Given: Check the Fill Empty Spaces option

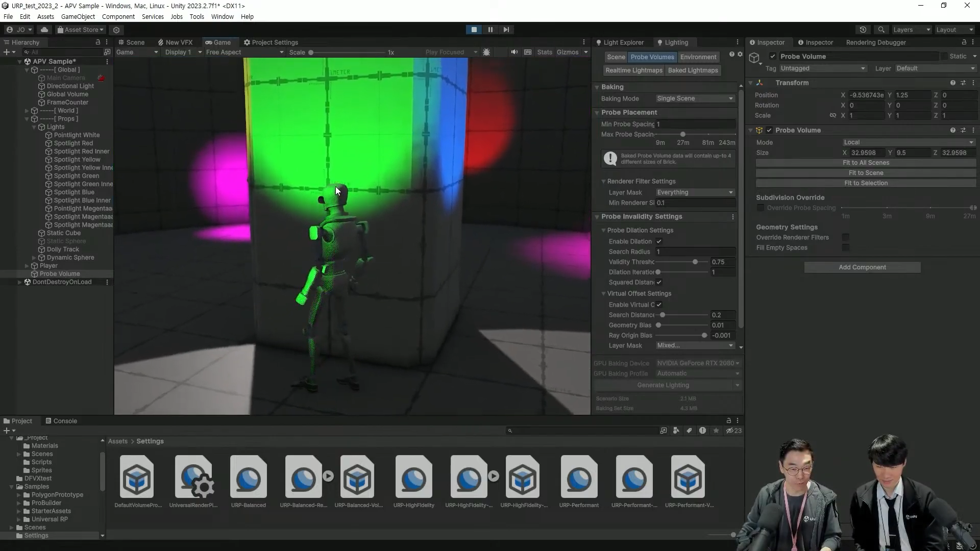Looking at the screenshot, I should tap(846, 247).
